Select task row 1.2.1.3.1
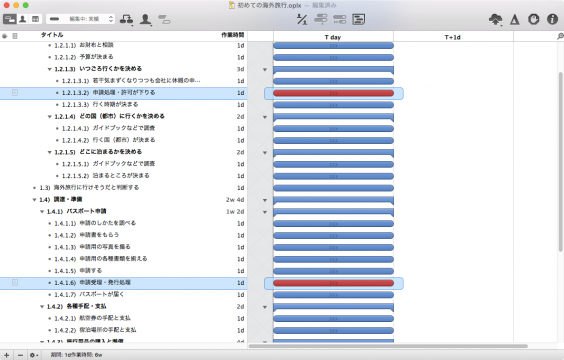Screen dimensions: 564x360 point(123,81)
